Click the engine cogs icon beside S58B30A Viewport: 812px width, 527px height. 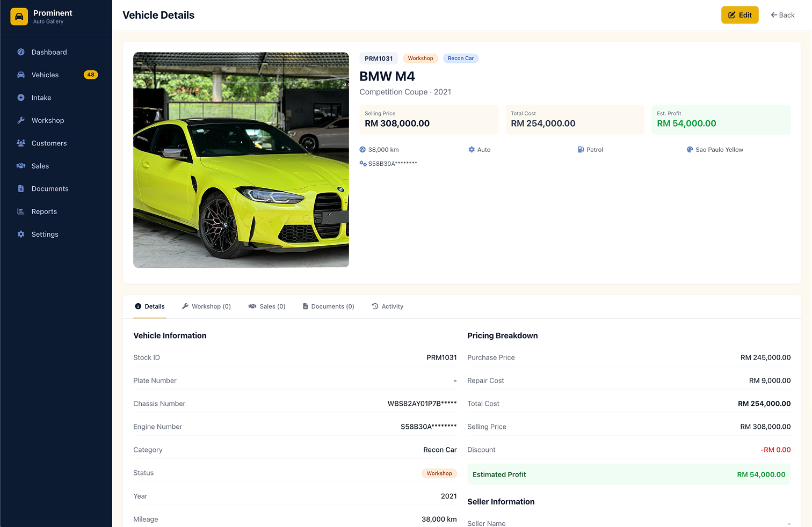363,164
